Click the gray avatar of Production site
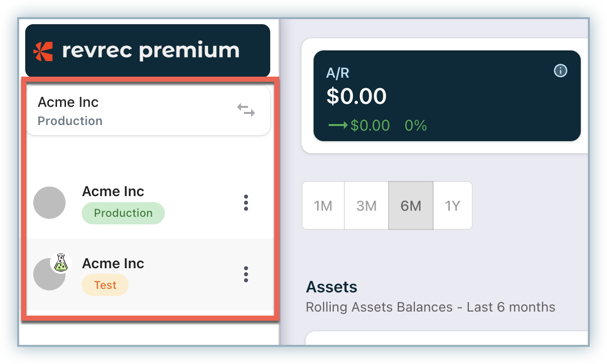Viewport: 607px width, 364px height. [49, 203]
